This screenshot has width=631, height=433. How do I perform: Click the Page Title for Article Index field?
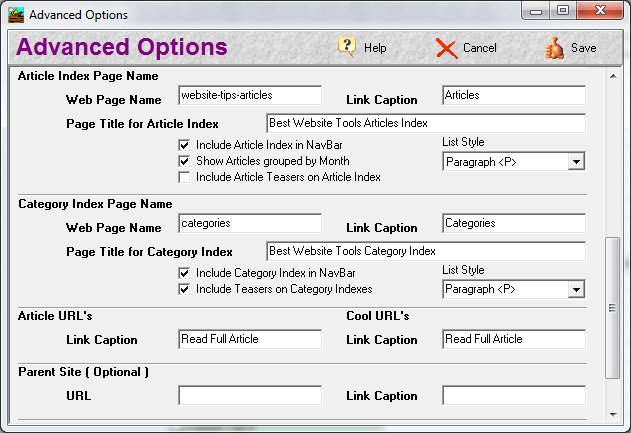pos(426,123)
